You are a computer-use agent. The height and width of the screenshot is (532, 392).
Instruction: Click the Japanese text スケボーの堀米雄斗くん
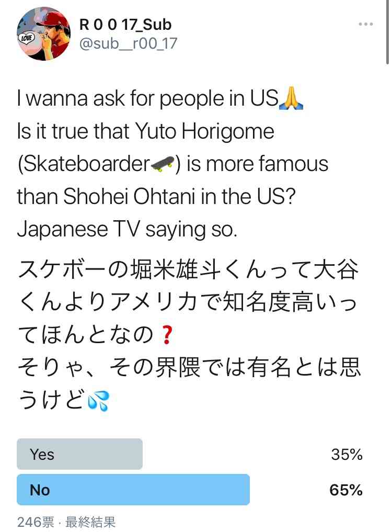click(131, 270)
